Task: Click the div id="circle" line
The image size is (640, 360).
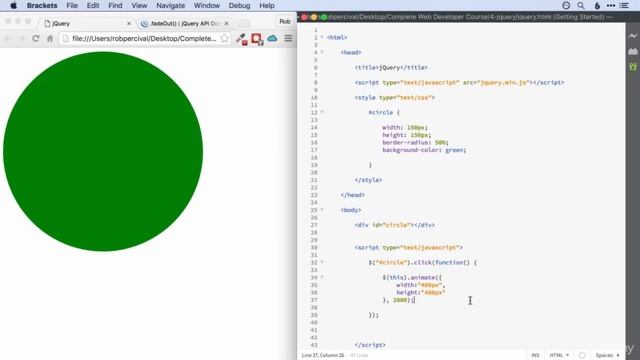Action: click(395, 225)
